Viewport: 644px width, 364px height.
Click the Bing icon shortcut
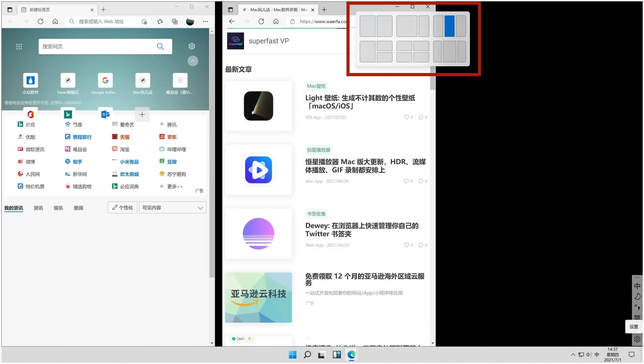pyautogui.click(x=68, y=114)
